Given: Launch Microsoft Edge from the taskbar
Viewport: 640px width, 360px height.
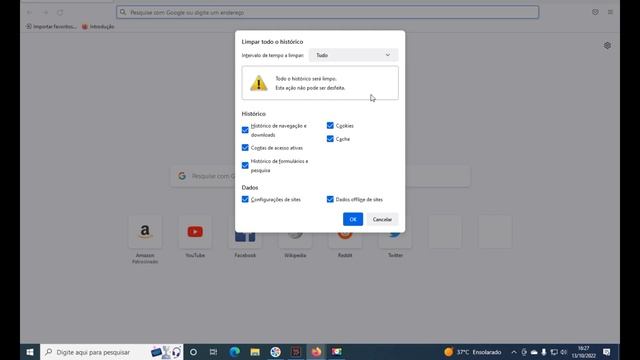Looking at the screenshot, I should pyautogui.click(x=234, y=352).
